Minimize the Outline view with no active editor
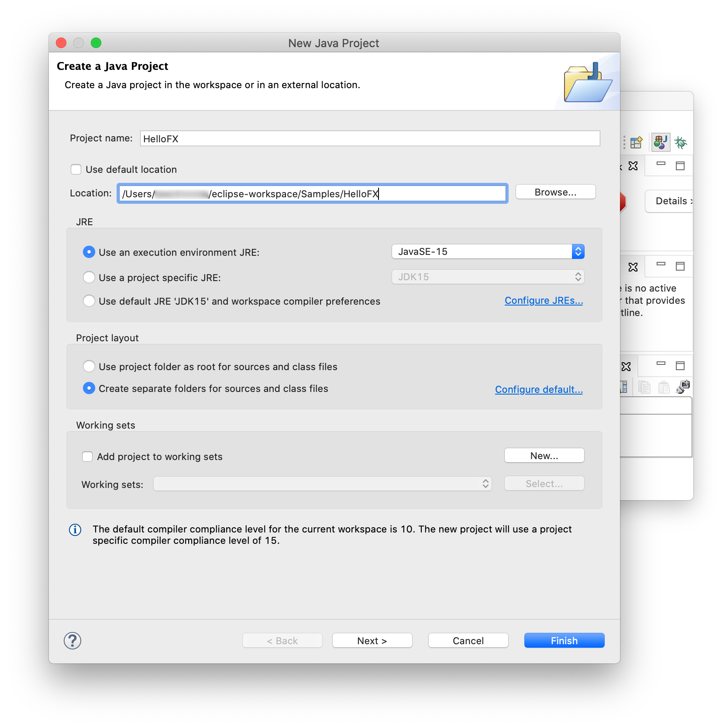Viewport: 723px width, 728px height. click(661, 264)
